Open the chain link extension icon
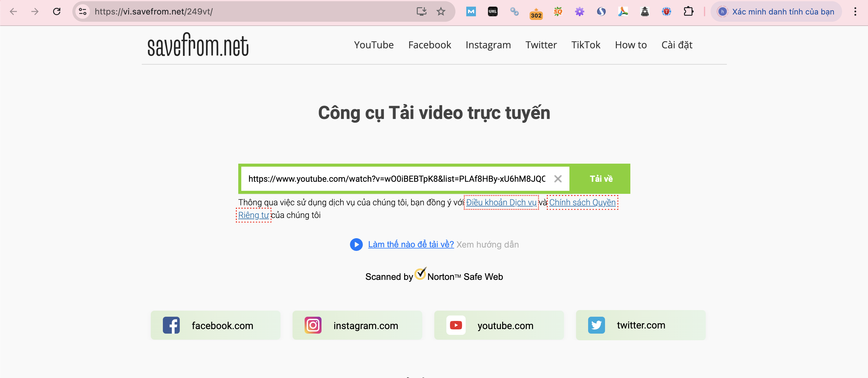The image size is (868, 378). point(514,12)
